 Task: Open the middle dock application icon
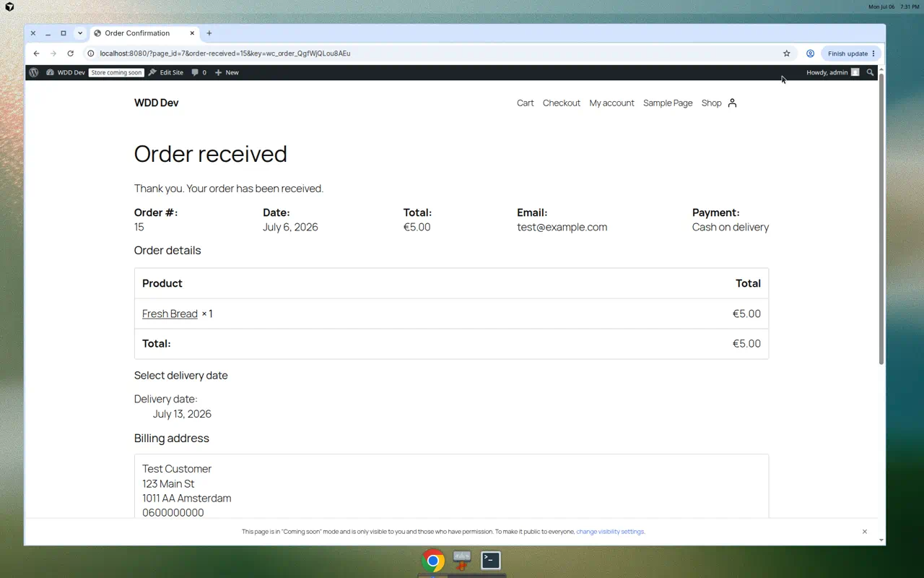click(x=462, y=560)
